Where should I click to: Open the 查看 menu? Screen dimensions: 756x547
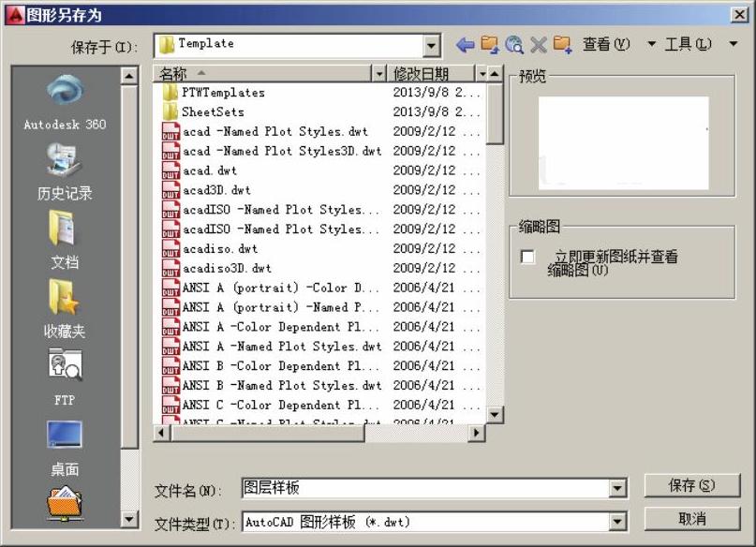pyautogui.click(x=606, y=44)
